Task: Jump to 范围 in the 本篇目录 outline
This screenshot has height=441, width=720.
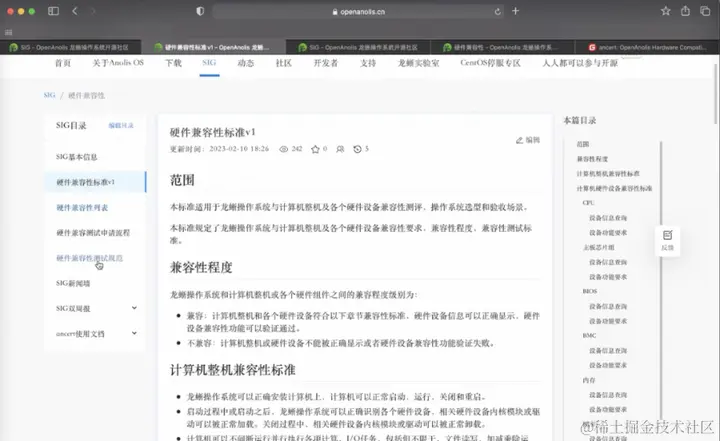Action: (x=583, y=144)
